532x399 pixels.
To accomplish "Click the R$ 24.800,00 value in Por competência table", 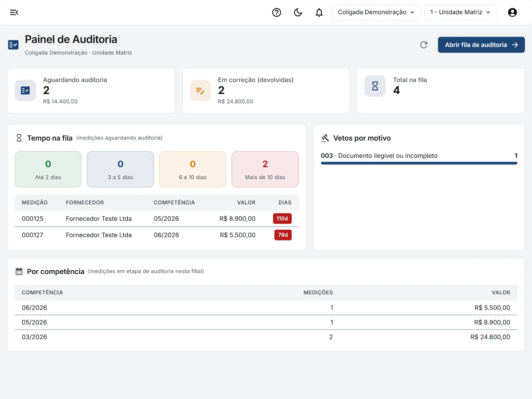I will tap(490, 337).
